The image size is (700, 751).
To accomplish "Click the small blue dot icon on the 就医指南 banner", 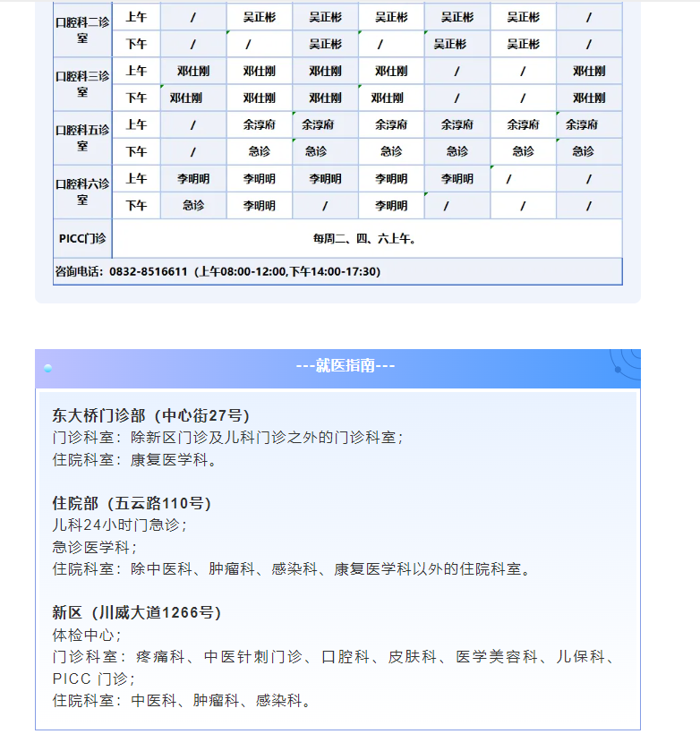I will tap(47, 368).
